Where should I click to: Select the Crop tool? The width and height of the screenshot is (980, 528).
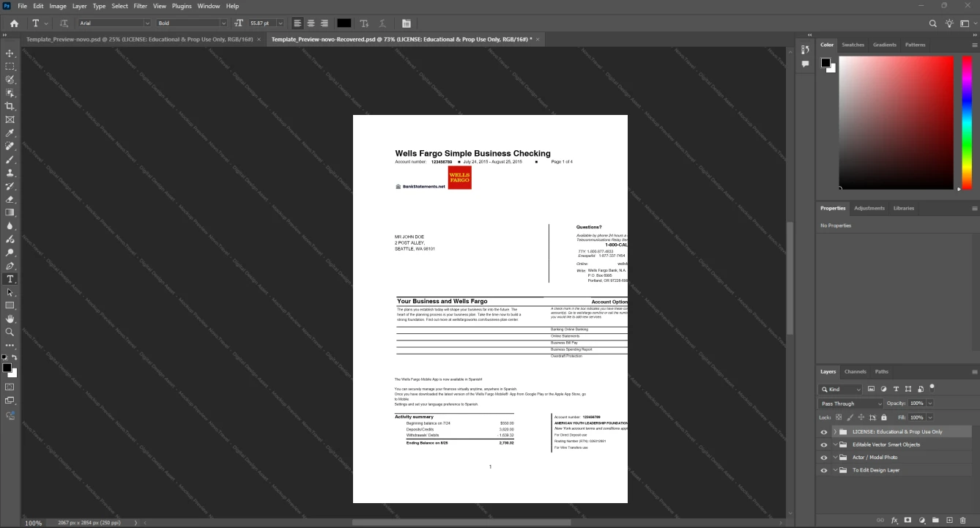(10, 106)
